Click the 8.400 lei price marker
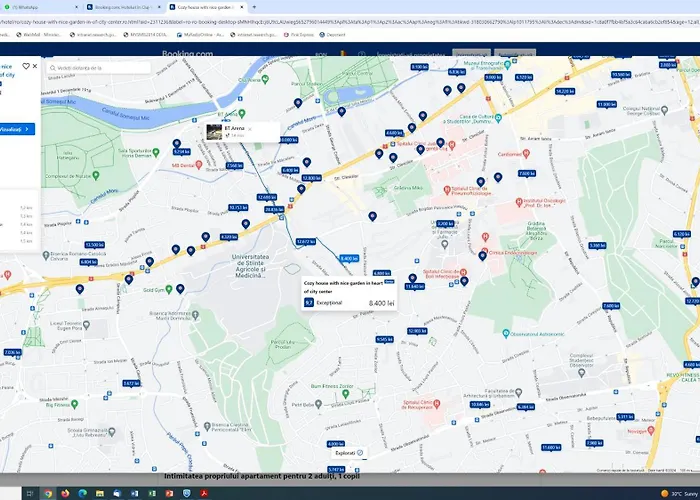Image resolution: width=700 pixels, height=500 pixels. click(x=348, y=259)
